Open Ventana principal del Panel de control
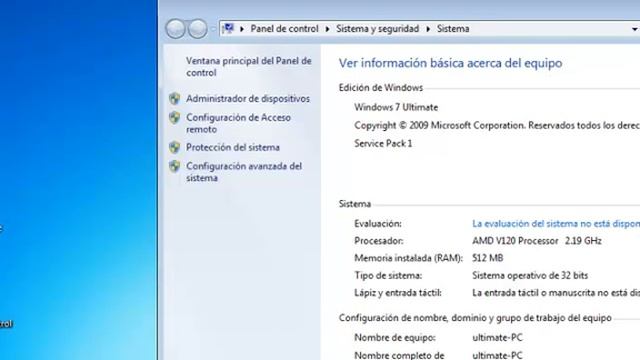This screenshot has height=360, width=640. click(249, 67)
